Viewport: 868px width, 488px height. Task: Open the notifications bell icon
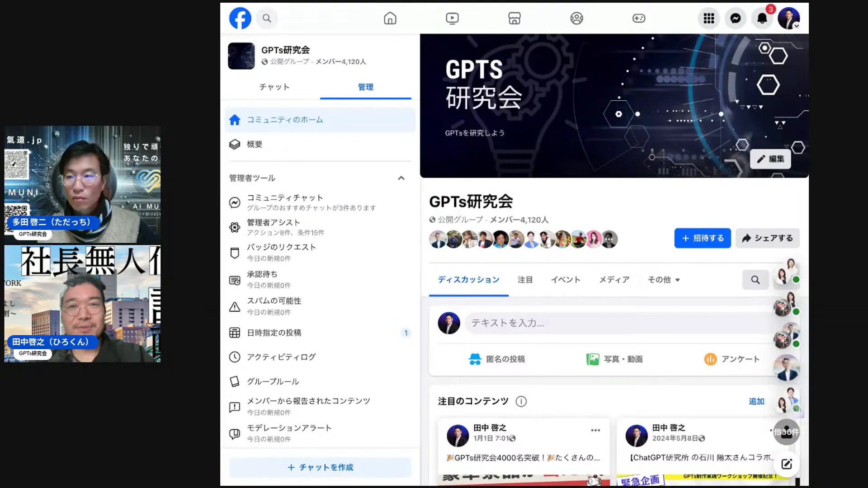(x=762, y=19)
